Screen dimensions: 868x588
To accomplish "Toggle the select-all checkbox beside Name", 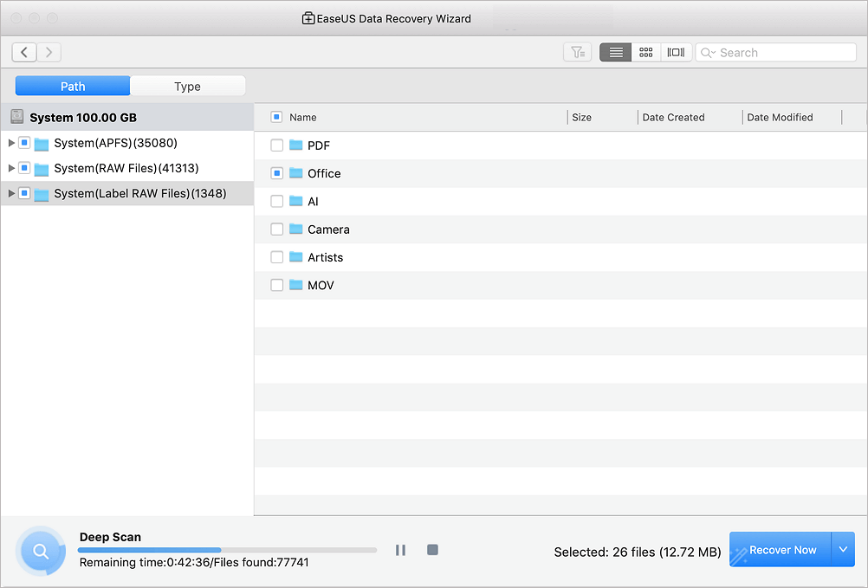I will click(x=277, y=117).
